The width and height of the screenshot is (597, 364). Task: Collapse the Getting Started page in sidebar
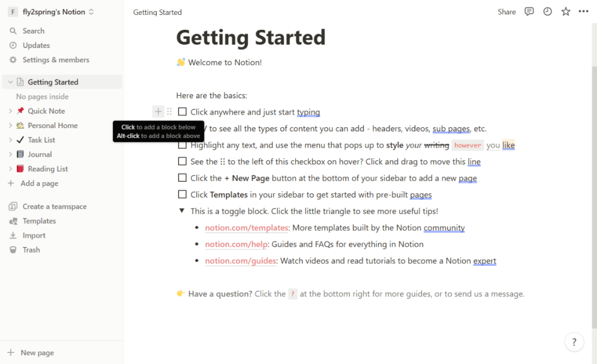pos(11,82)
